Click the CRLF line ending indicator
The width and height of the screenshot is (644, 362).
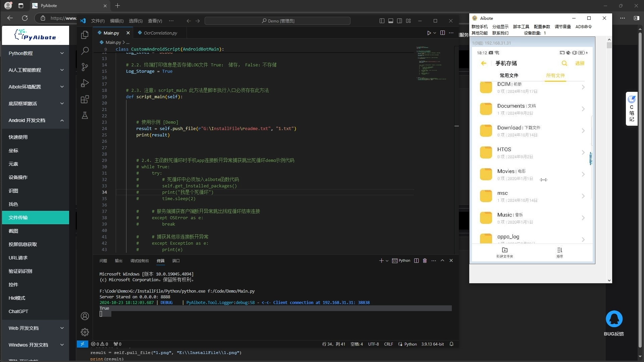(x=388, y=344)
